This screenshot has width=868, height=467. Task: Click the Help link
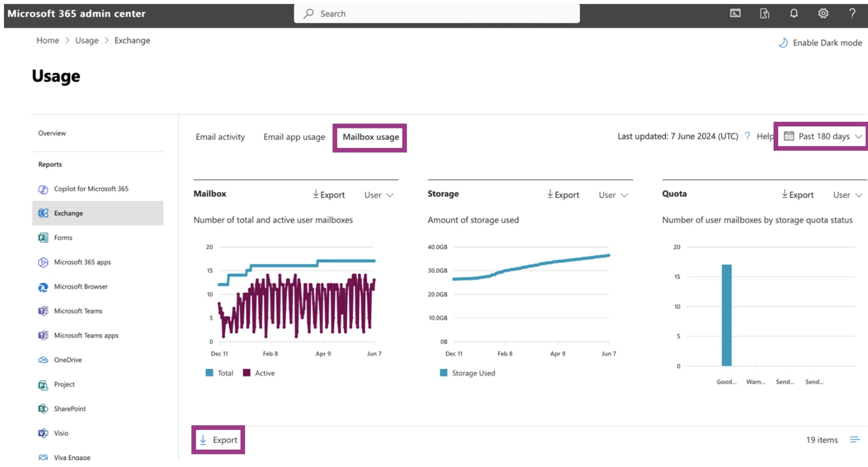(x=765, y=136)
